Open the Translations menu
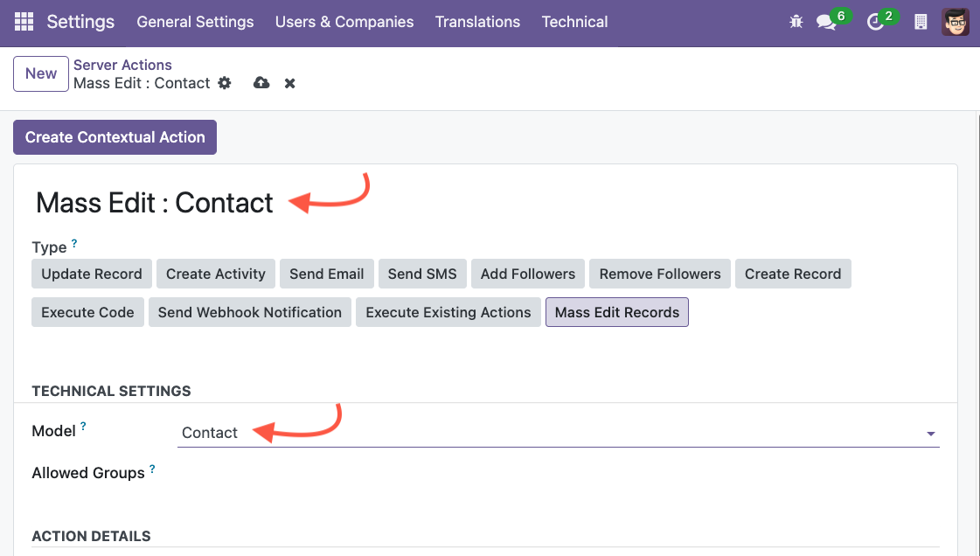Viewport: 980px width, 556px height. 477,22
